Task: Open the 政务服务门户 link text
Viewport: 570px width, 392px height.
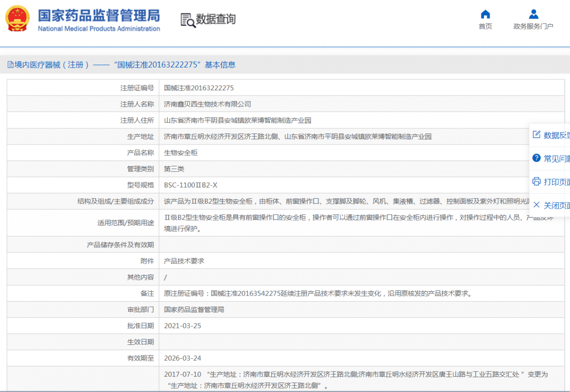Action: pyautogui.click(x=533, y=27)
